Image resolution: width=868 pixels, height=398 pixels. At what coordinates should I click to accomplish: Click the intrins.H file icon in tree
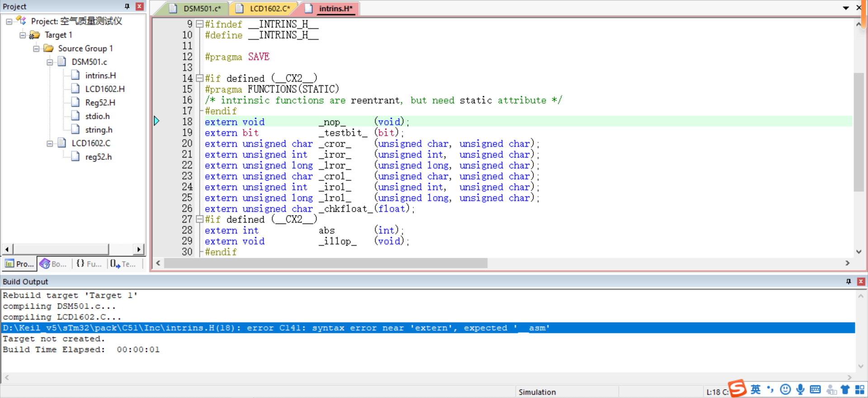[x=75, y=75]
